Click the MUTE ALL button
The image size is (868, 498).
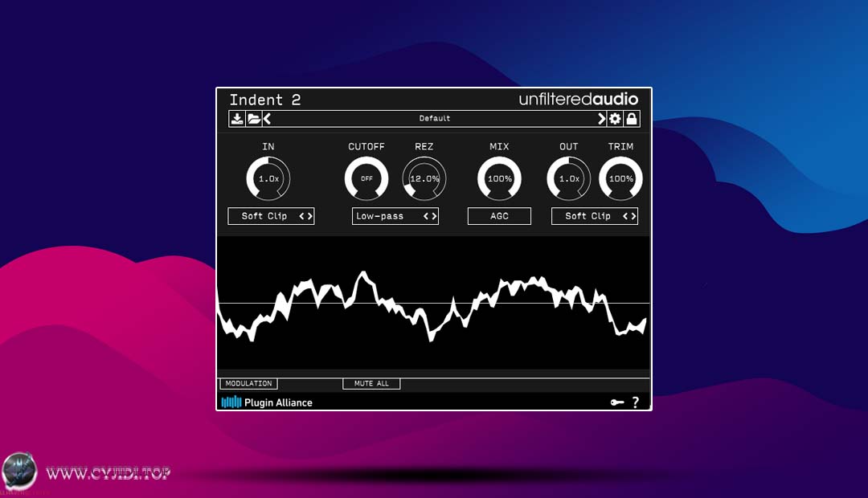point(371,383)
